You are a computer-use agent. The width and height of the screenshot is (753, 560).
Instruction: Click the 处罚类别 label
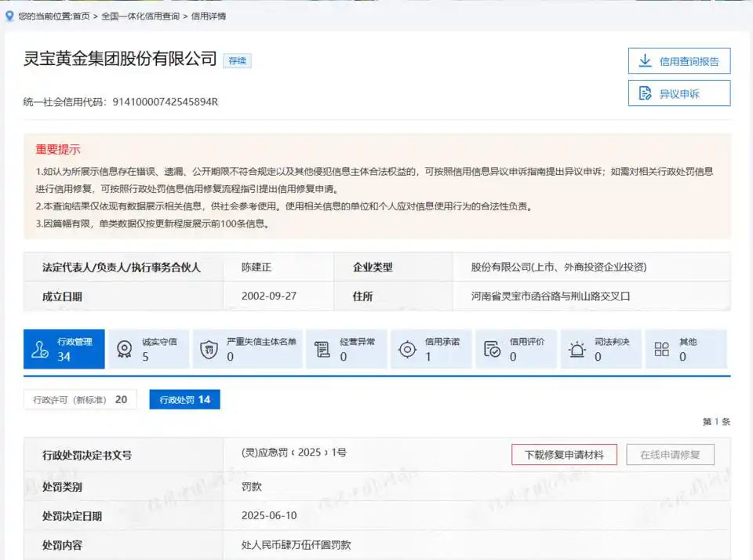click(x=62, y=487)
